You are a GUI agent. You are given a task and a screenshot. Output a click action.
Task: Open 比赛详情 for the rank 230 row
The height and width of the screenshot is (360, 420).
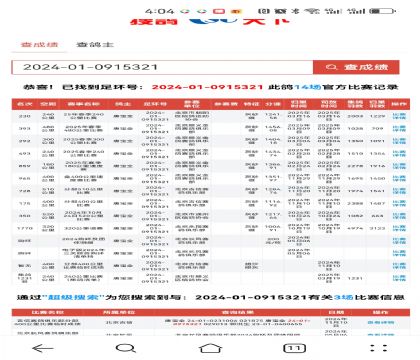399,116
